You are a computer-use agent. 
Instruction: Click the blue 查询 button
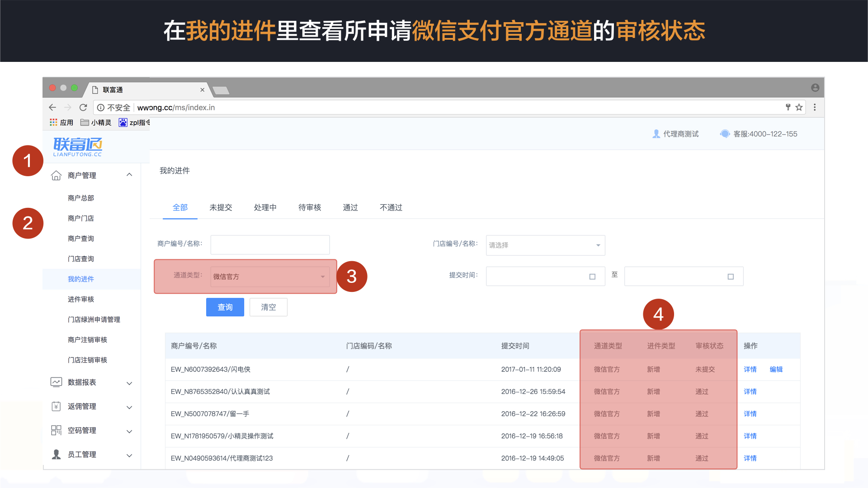[x=225, y=307]
